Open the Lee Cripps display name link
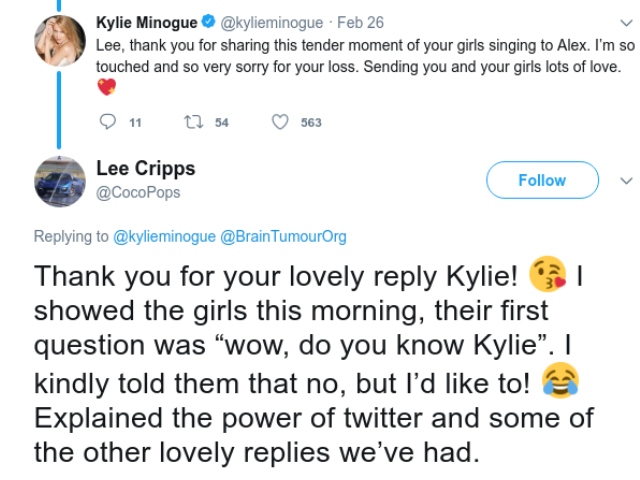Image resolution: width=640 pixels, height=480 pixels. point(145,168)
